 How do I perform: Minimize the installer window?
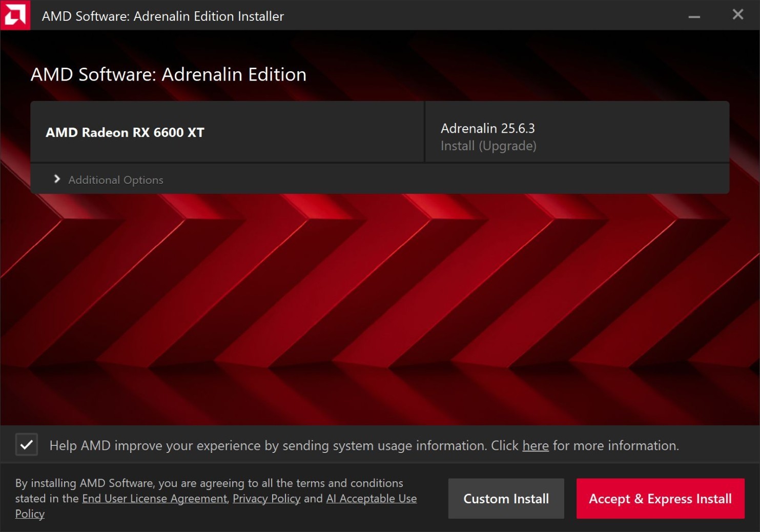pyautogui.click(x=694, y=16)
